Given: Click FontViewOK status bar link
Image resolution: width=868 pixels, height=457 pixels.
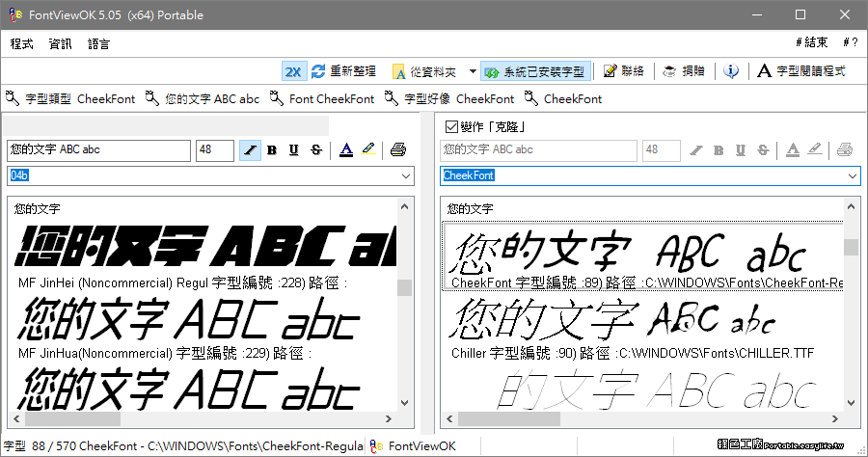Looking at the screenshot, I should coord(413,446).
